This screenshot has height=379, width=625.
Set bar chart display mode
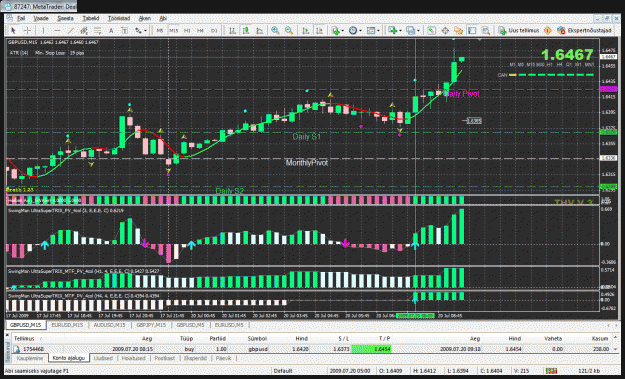click(232, 30)
